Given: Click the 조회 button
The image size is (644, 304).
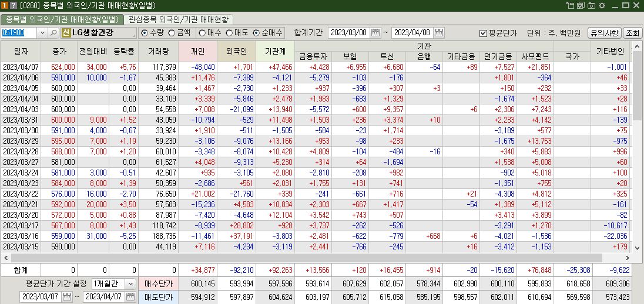Looking at the screenshot, I should pos(632,33).
